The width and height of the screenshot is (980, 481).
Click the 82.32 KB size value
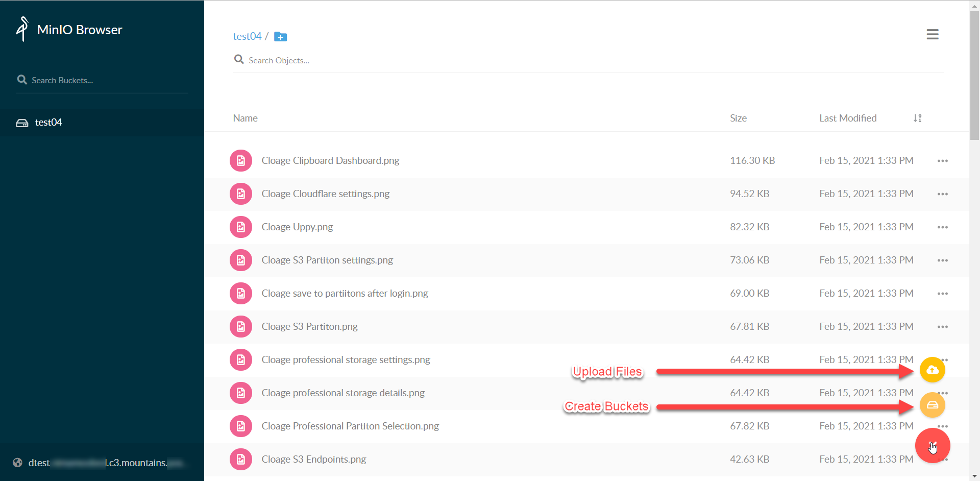tap(749, 227)
